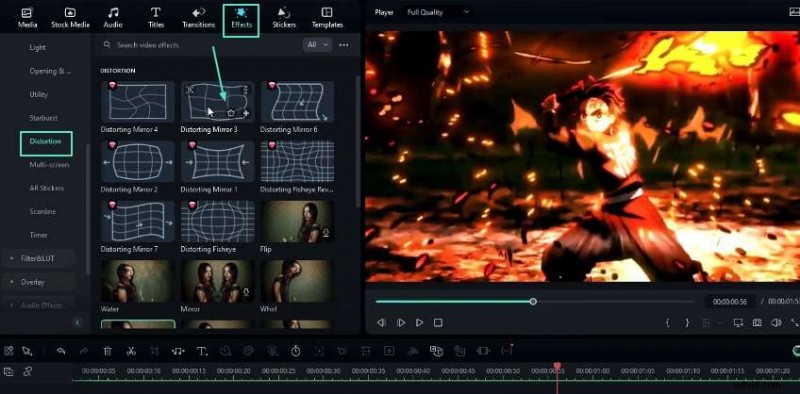Image resolution: width=800 pixels, height=394 pixels.
Task: Stop the video playback
Action: (x=438, y=323)
